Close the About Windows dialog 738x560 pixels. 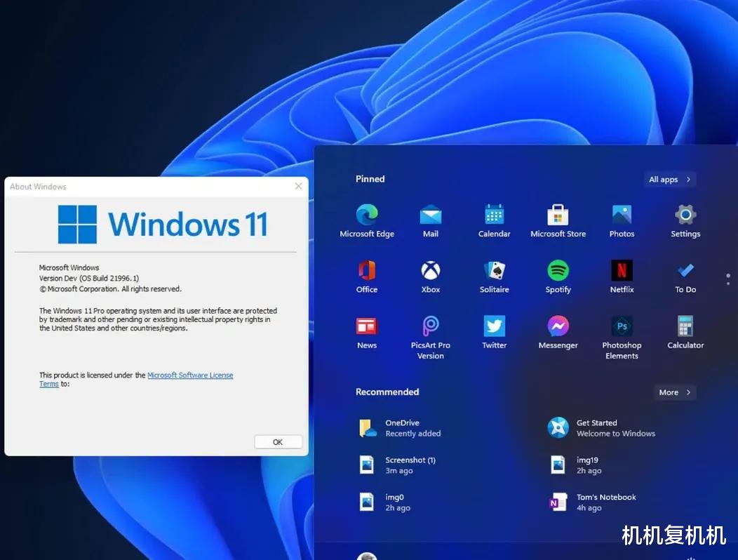[x=298, y=187]
